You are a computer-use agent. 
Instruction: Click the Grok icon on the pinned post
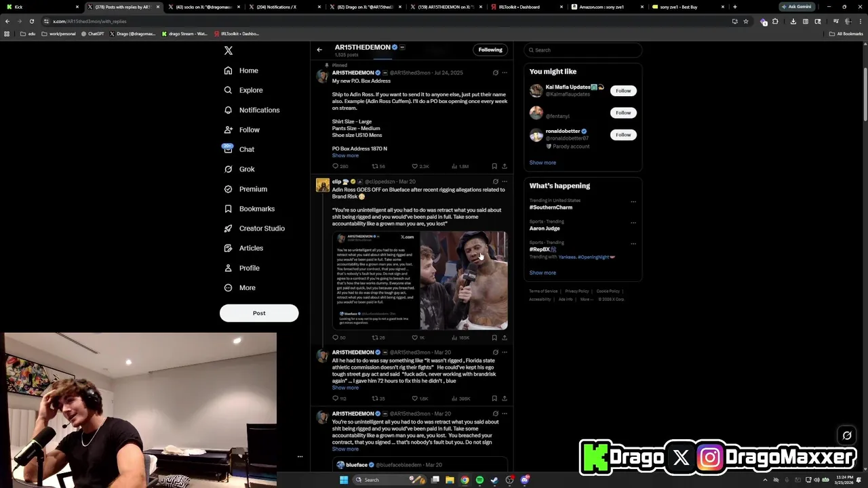495,73
